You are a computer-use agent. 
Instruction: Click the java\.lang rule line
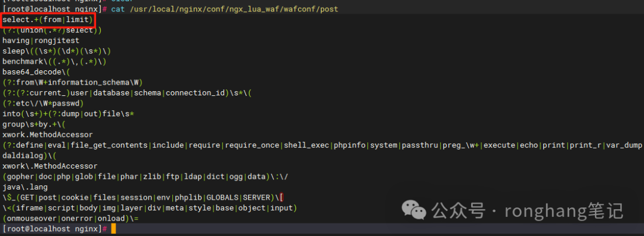pyautogui.click(x=25, y=187)
